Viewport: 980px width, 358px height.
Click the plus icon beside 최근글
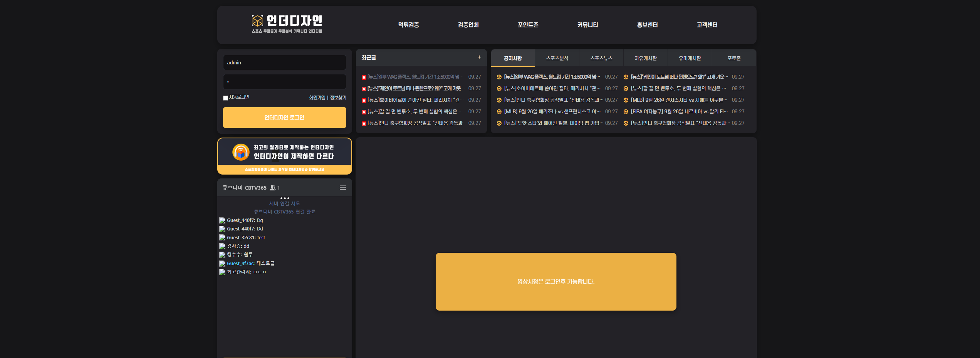[479, 57]
